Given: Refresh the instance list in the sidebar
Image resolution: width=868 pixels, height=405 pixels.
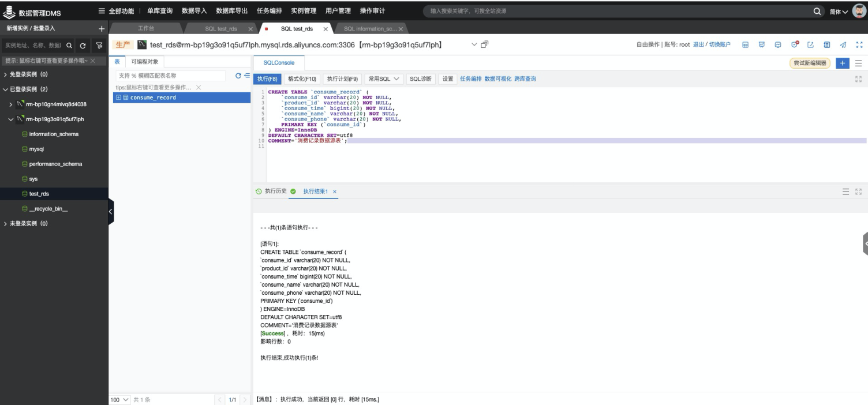Looking at the screenshot, I should click(x=83, y=45).
